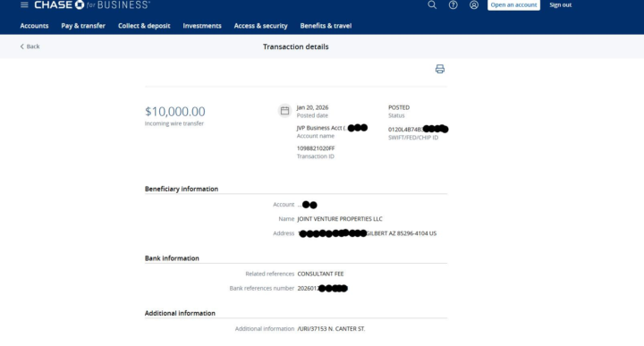Click the JVP Business Acct account name
Image resolution: width=644 pixels, height=346 pixels.
(x=332, y=128)
